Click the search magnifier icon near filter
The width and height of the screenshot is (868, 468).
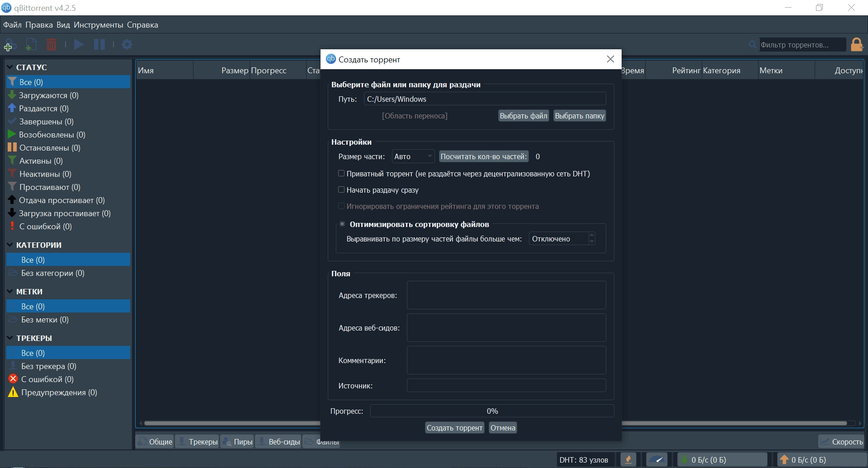[x=752, y=44]
